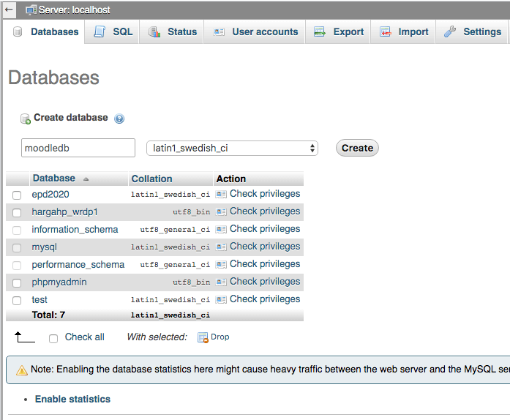Click the privileges icon for hargahp_wrdp1
Screen dimensions: 510x420
click(221, 211)
